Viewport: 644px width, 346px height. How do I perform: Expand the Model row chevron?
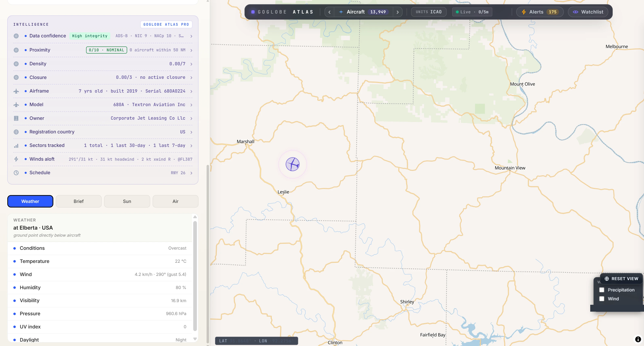(x=191, y=105)
